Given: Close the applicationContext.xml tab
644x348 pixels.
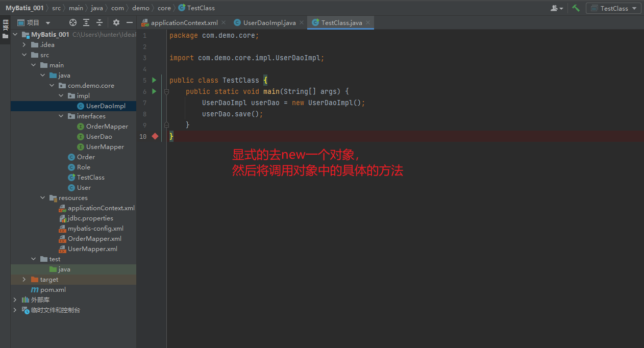Looking at the screenshot, I should click(x=224, y=23).
